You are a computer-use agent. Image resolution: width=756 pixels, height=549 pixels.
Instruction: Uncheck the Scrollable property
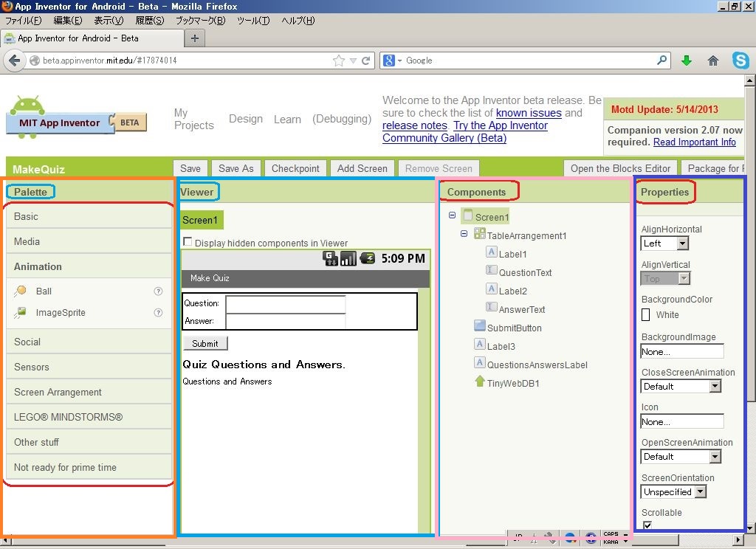click(x=647, y=525)
